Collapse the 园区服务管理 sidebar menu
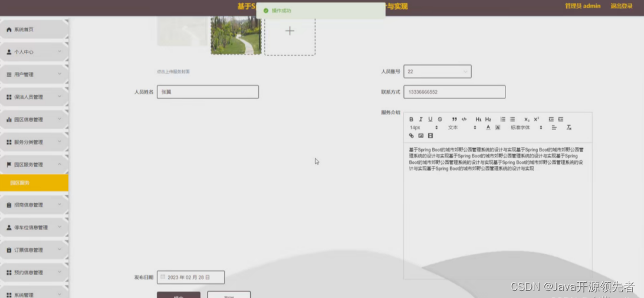This screenshot has height=298, width=644. tap(34, 165)
